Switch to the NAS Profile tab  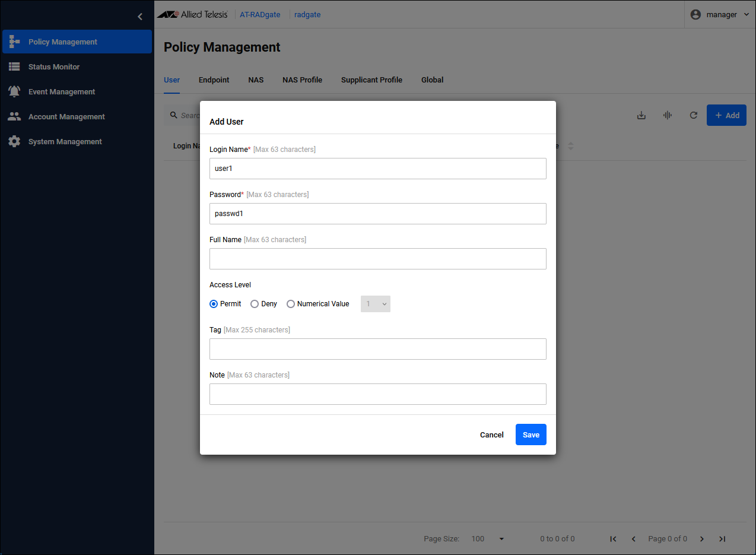pos(302,80)
